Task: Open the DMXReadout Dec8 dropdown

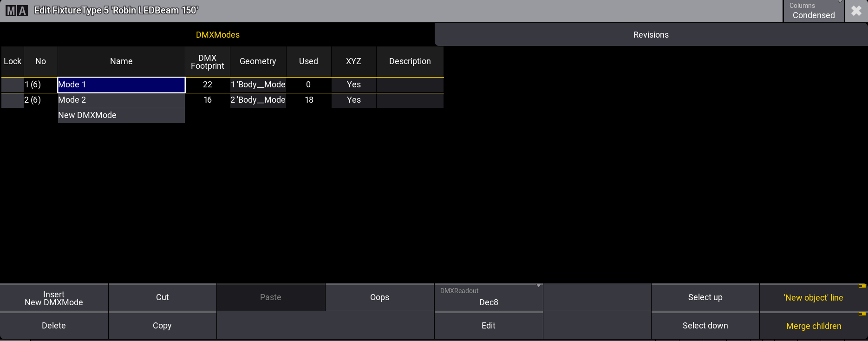Action: tap(489, 297)
